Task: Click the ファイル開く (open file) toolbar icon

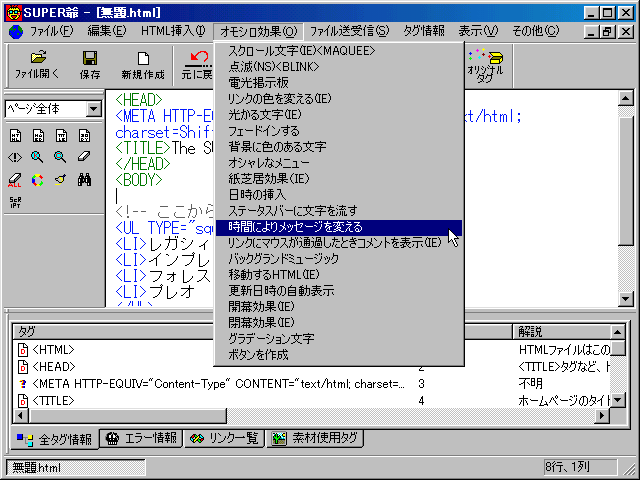Action: point(38,58)
